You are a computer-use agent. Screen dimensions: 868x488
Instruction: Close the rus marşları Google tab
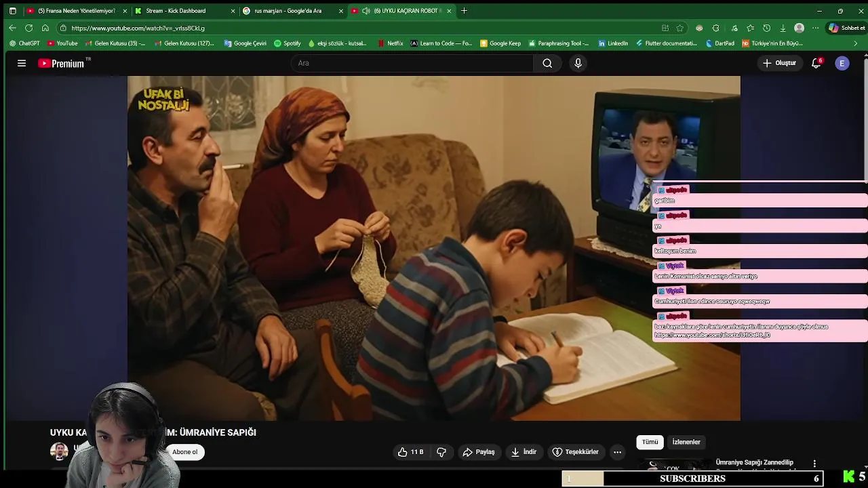(340, 11)
